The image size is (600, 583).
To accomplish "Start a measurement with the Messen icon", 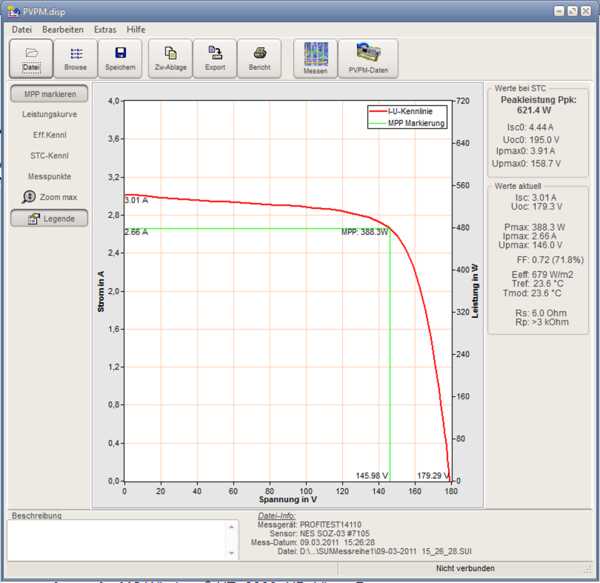I will tap(315, 58).
